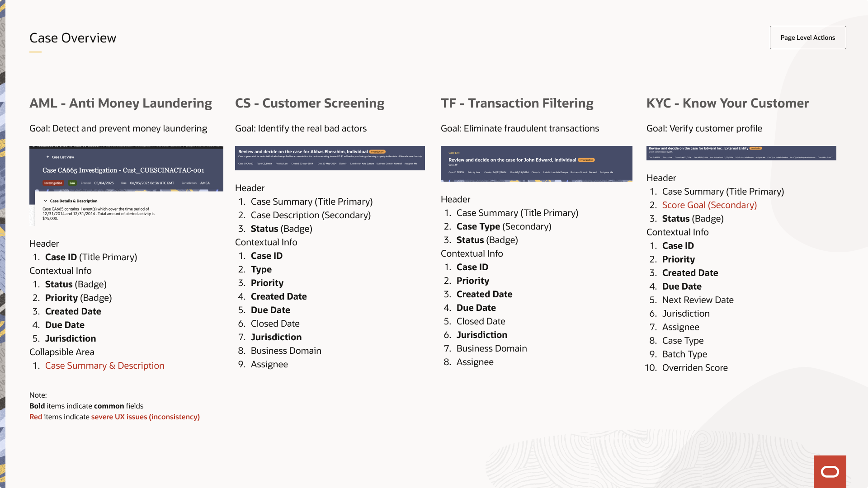Open the Customer Screening header screenshot

330,158
